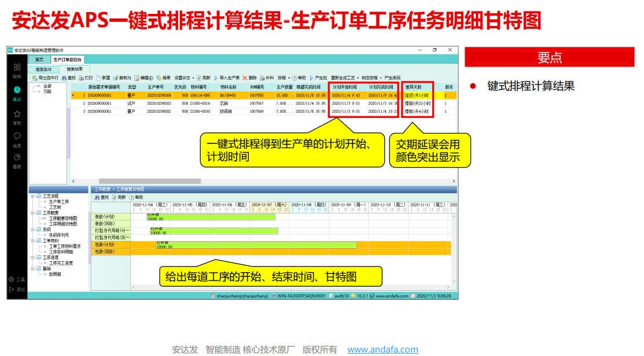Open 工艺树 tree item
The height and width of the screenshot is (356, 644).
[55, 207]
